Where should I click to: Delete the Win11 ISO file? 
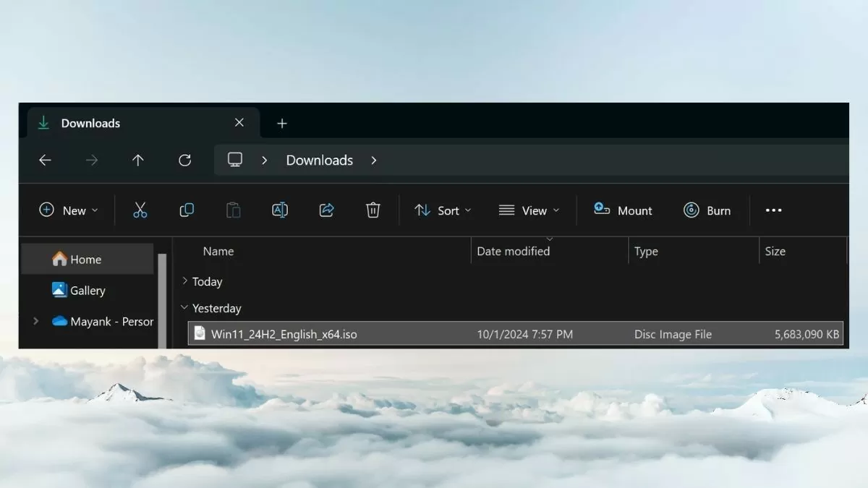pos(373,210)
